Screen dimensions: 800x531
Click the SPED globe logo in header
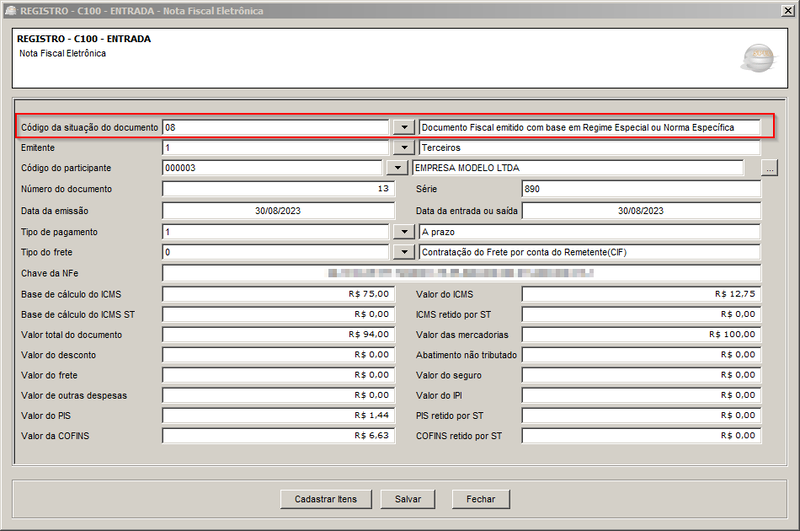[x=759, y=58]
